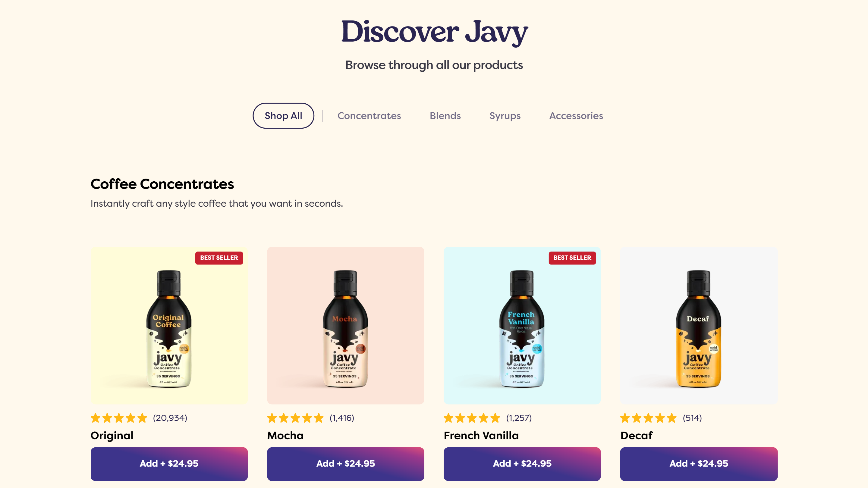The image size is (868, 488).
Task: Open the Original Coffee bottle image
Action: click(169, 325)
